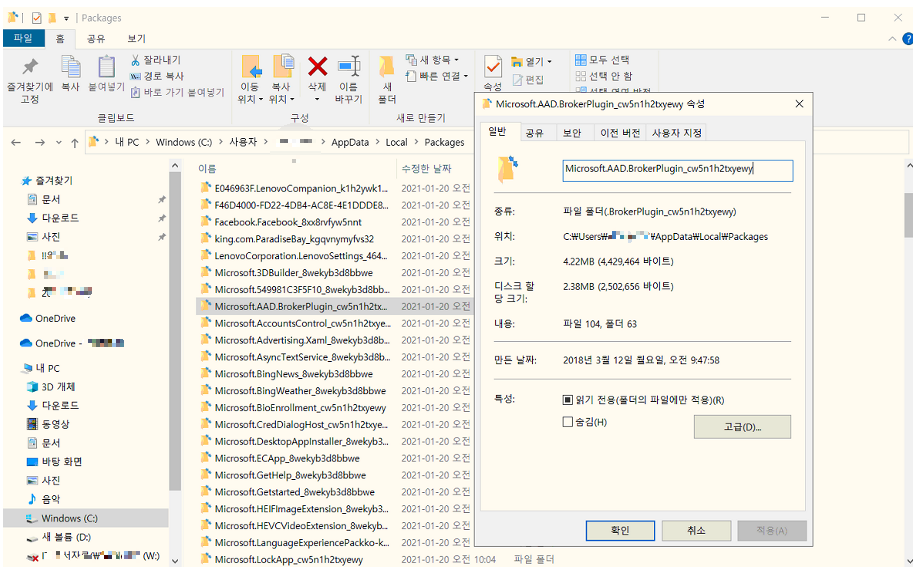The width and height of the screenshot is (914, 567).
Task: Switch to the 보기 (View) ribbon tab
Action: click(x=136, y=38)
